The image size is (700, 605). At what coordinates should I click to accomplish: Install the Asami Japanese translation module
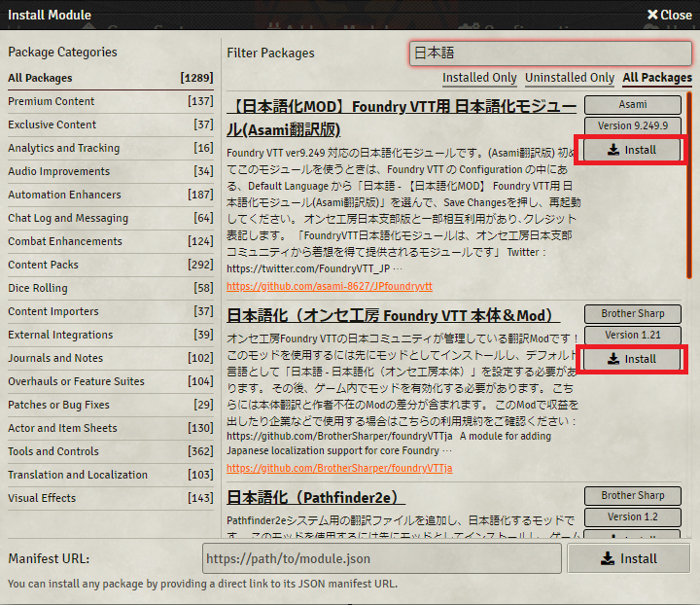point(632,150)
